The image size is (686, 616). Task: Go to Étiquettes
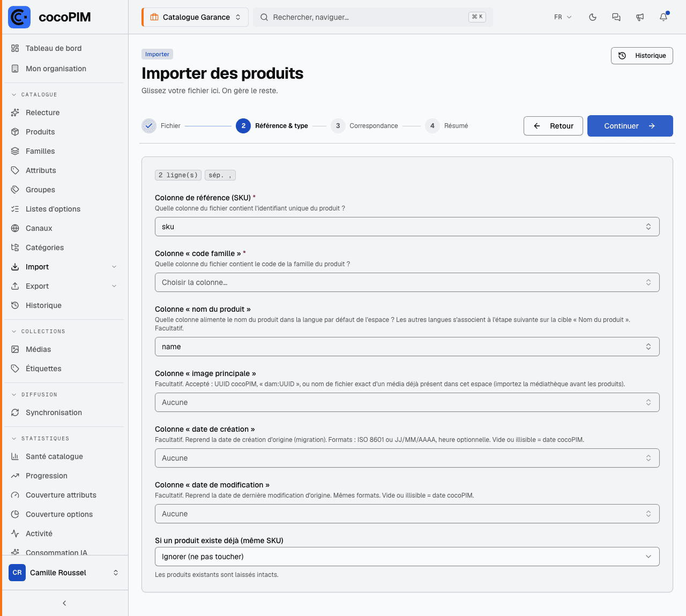(x=64, y=369)
